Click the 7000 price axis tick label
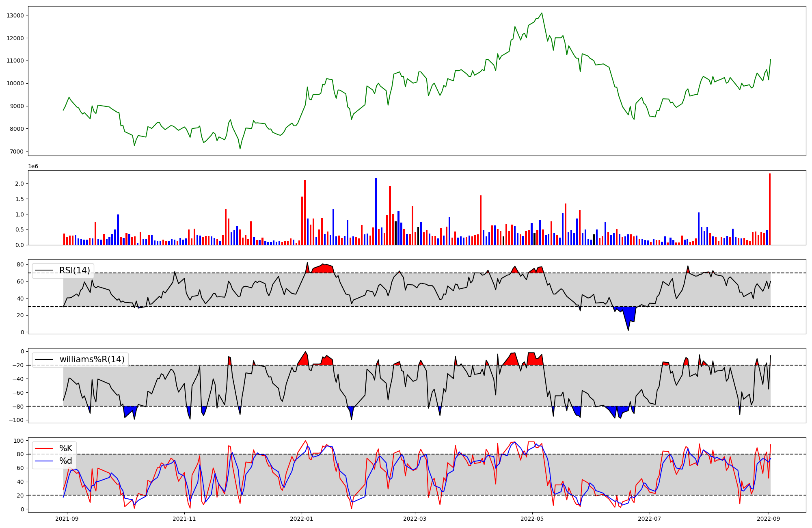812x528 pixels. 17,151
